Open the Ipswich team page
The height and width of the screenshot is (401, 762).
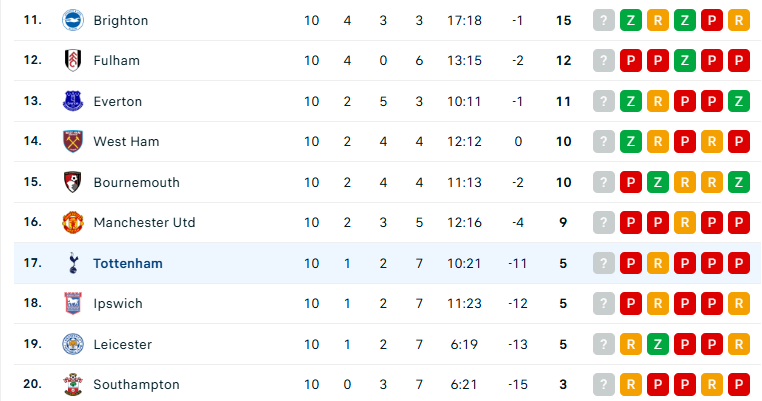tap(118, 304)
